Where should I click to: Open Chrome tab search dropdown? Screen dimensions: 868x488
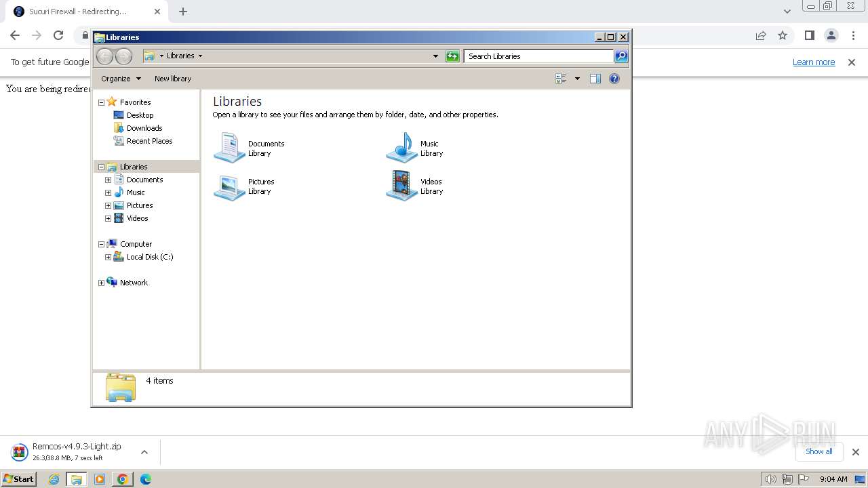click(x=787, y=12)
